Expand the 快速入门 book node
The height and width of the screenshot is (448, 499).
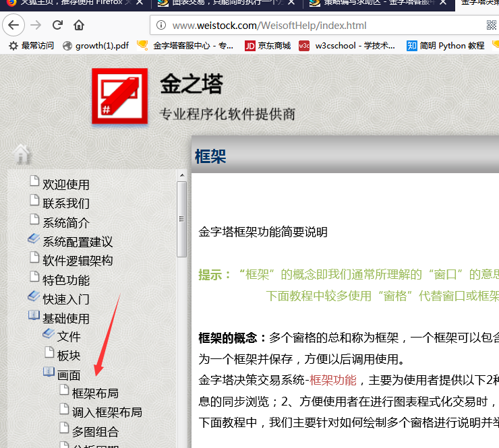point(66,299)
